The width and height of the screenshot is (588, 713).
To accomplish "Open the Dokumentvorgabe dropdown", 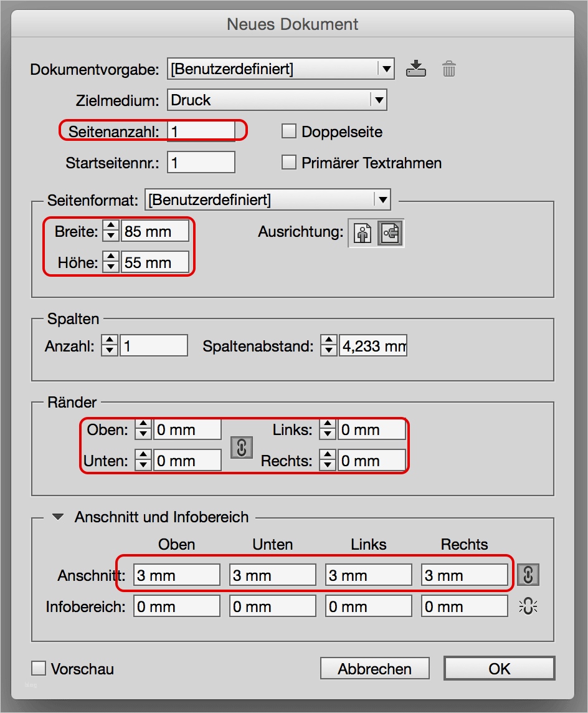I will 387,69.
